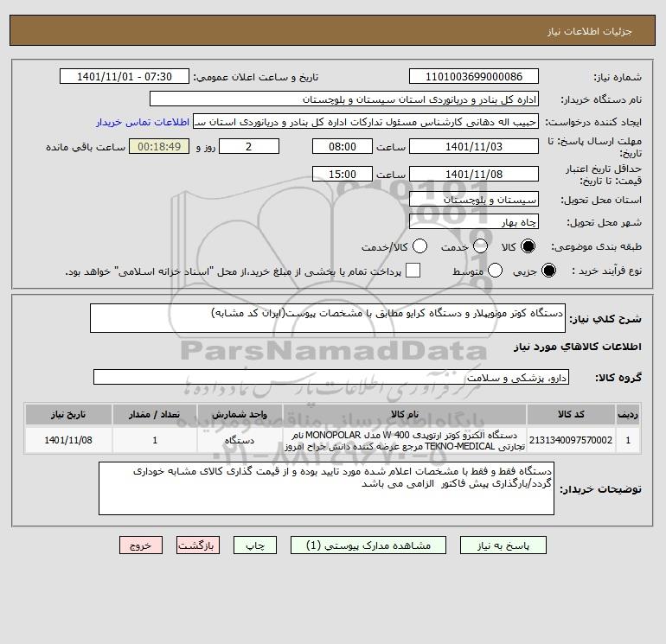The width and height of the screenshot is (666, 644).
Task: Click the نام کالا column header
Action: point(405,414)
